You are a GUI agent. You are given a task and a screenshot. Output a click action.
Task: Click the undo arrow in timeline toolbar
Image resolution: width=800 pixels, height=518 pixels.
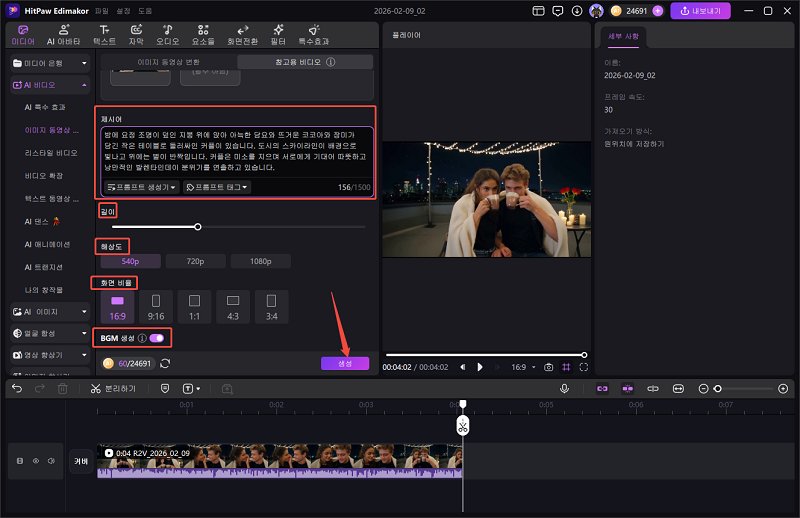17,389
